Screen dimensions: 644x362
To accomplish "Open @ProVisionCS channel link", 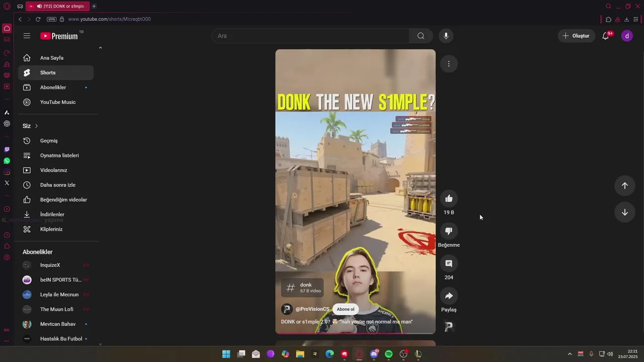I will [x=312, y=309].
